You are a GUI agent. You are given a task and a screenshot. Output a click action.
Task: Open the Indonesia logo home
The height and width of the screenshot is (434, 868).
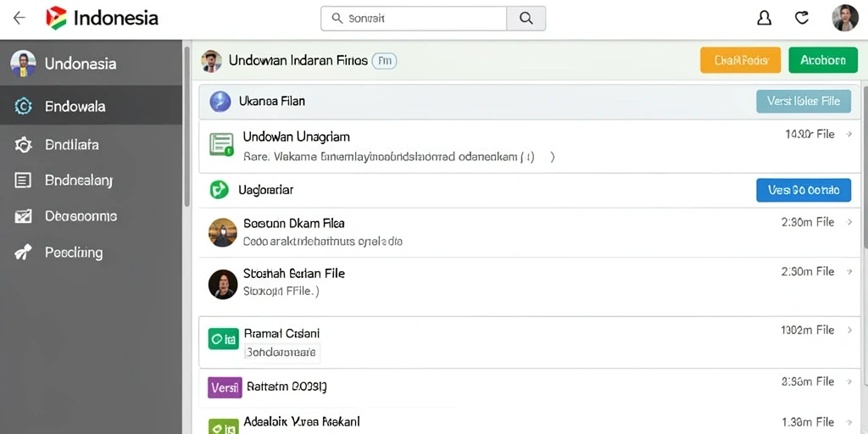pyautogui.click(x=103, y=19)
